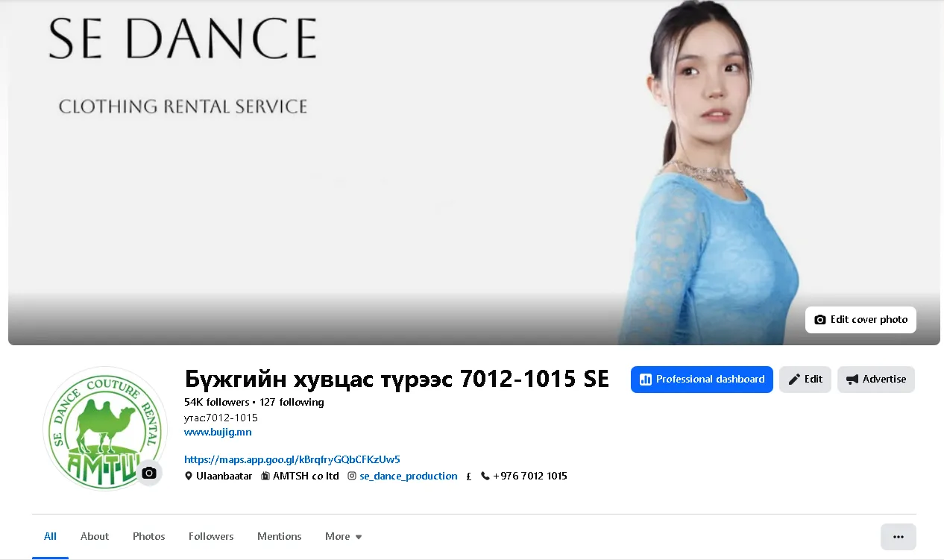Viewport: 944px width, 560px height.
Task: Click the location pin icon beside Ulaanbaatar
Action: click(x=189, y=476)
